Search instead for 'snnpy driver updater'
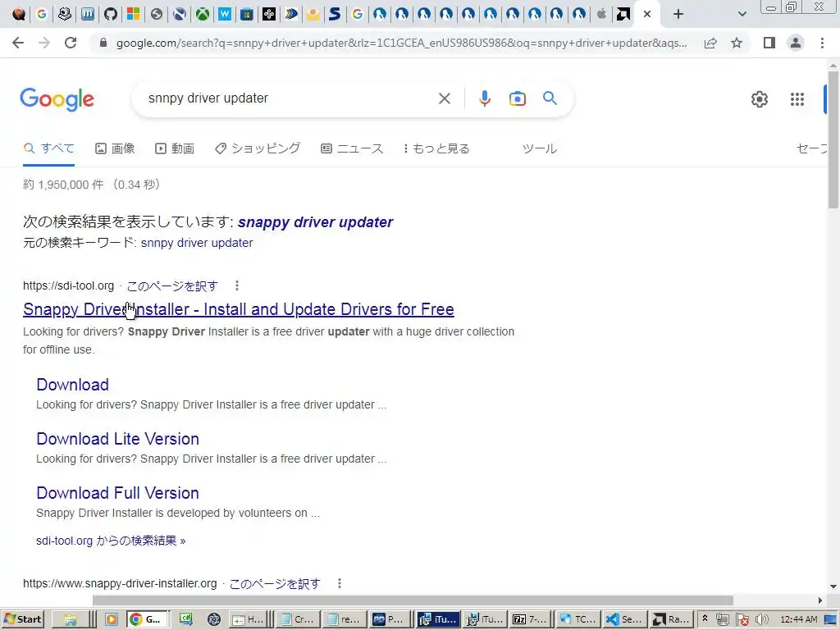Viewport: 840px width, 630px height. pyautogui.click(x=197, y=243)
